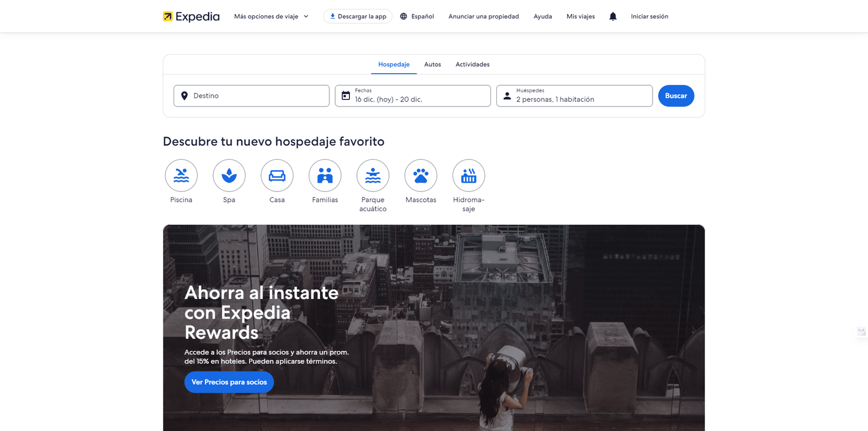Click the Buscar search button

676,96
